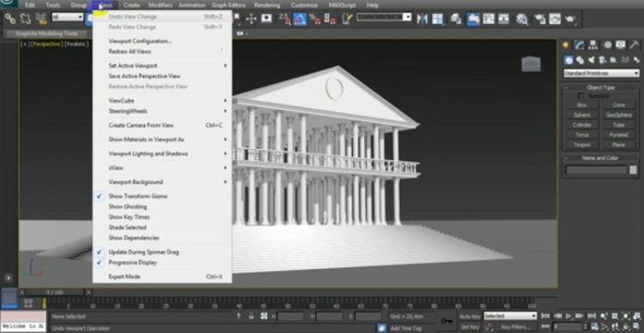The height and width of the screenshot is (333, 644).
Task: Select the Systems category icon
Action: pyautogui.click(x=636, y=60)
